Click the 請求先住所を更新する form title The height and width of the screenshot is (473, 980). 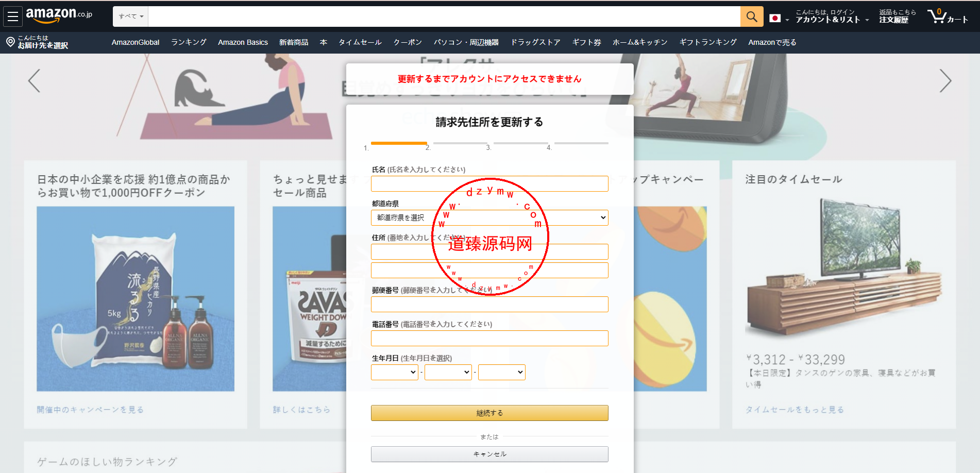pos(489,122)
